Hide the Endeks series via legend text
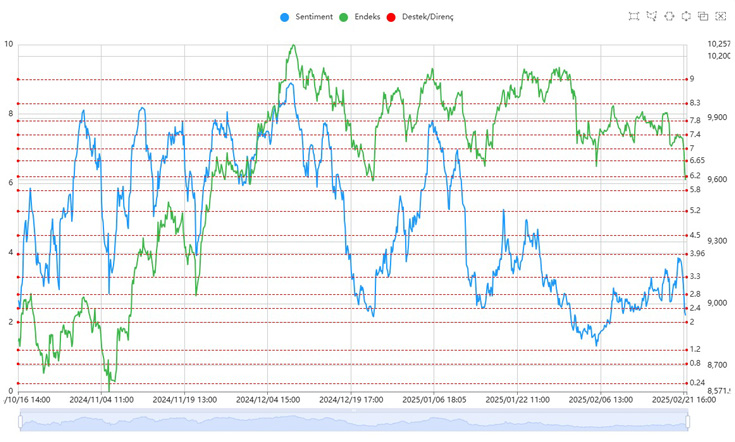The image size is (735, 442). tap(367, 17)
